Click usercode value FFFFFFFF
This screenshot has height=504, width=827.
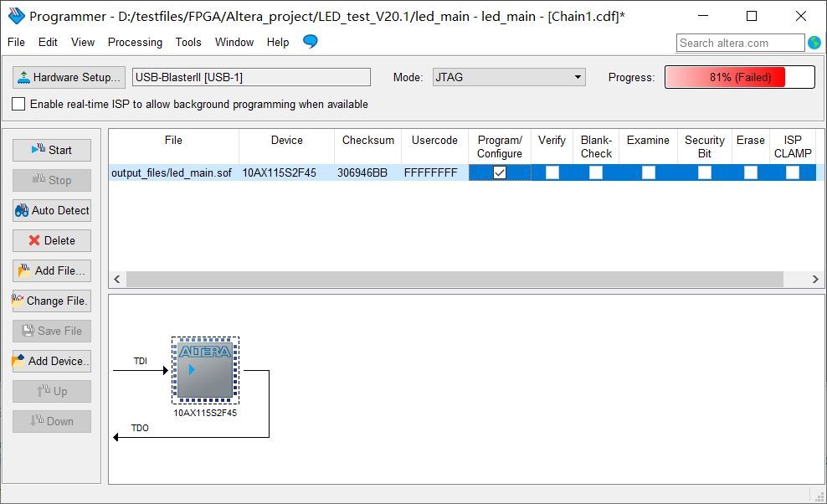click(x=431, y=172)
